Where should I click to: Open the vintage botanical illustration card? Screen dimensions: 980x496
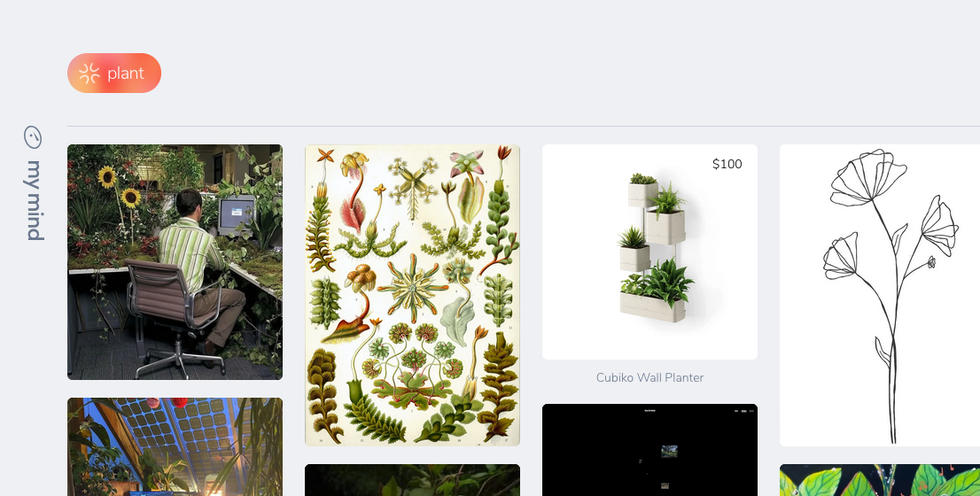click(413, 296)
